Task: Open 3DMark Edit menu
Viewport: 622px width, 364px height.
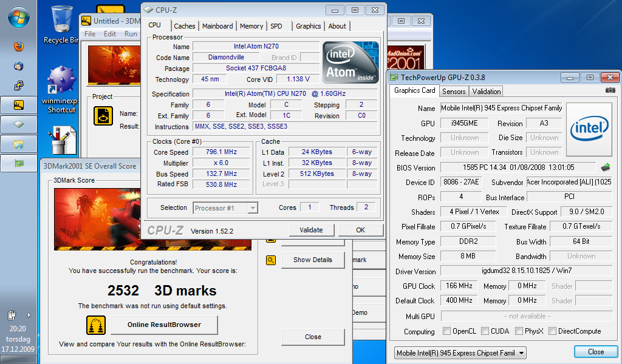Action: (110, 33)
